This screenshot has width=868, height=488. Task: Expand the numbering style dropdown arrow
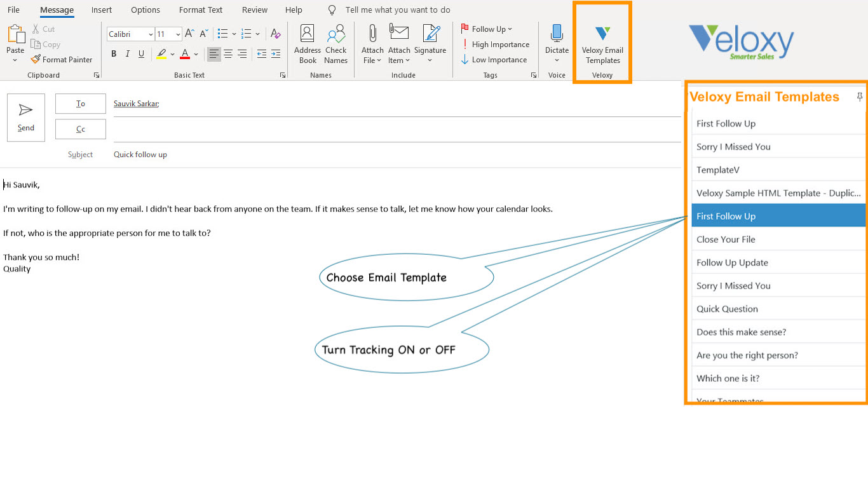click(257, 34)
